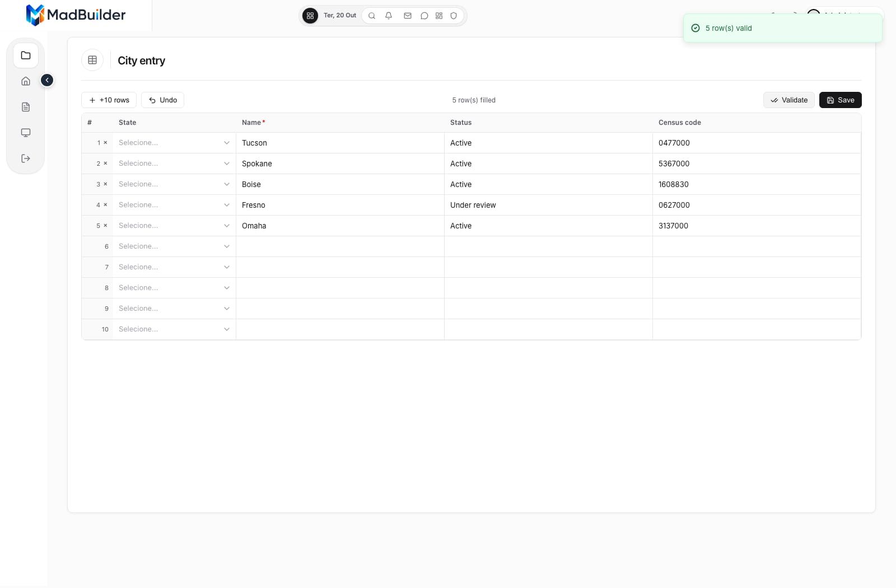896x588 pixels.
Task: Click the shield icon in toolbar
Action: coord(454,16)
